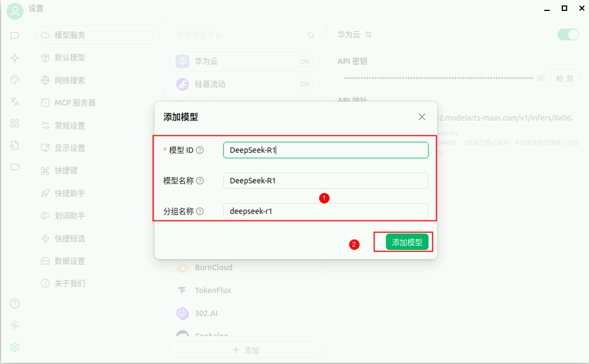The height and width of the screenshot is (364, 589).
Task: Open the translate sidebar icon
Action: point(15,102)
